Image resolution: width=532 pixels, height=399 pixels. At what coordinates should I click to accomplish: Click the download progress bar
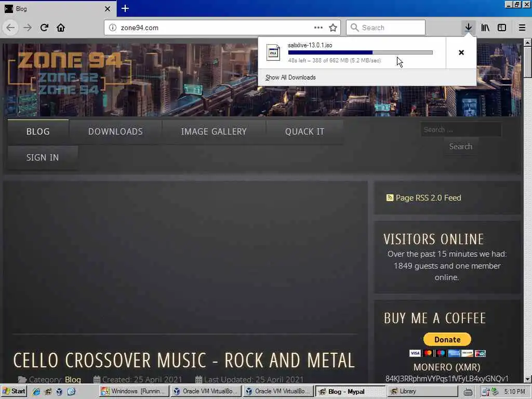click(x=361, y=52)
